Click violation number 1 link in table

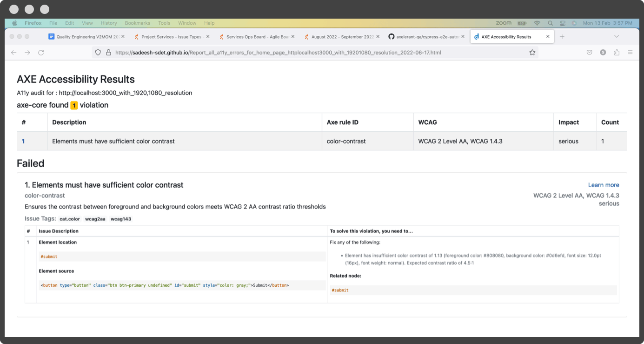pyautogui.click(x=23, y=141)
